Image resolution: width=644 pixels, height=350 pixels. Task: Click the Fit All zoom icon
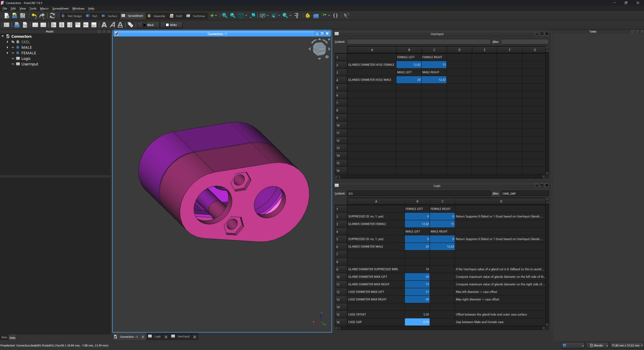pyautogui.click(x=224, y=16)
